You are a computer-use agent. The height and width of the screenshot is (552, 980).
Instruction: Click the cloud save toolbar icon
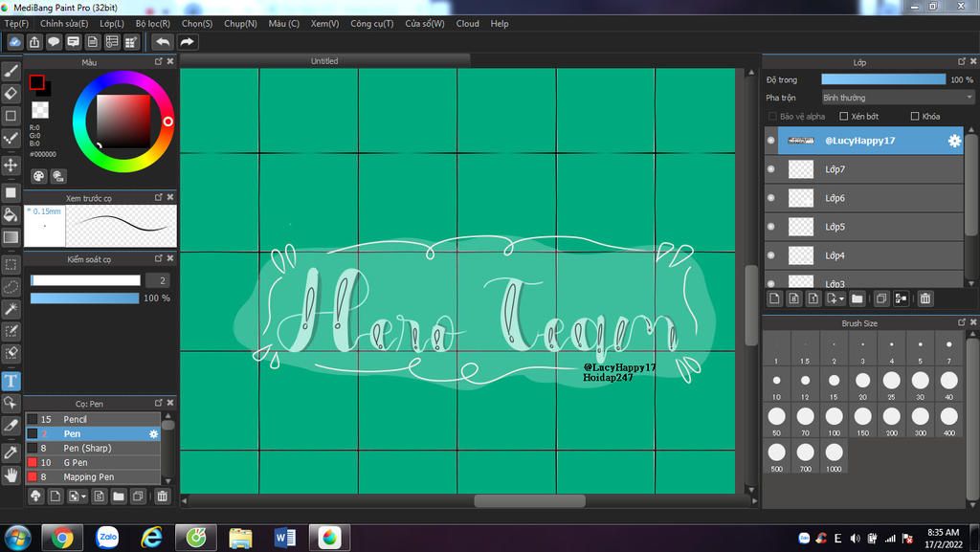pos(15,42)
